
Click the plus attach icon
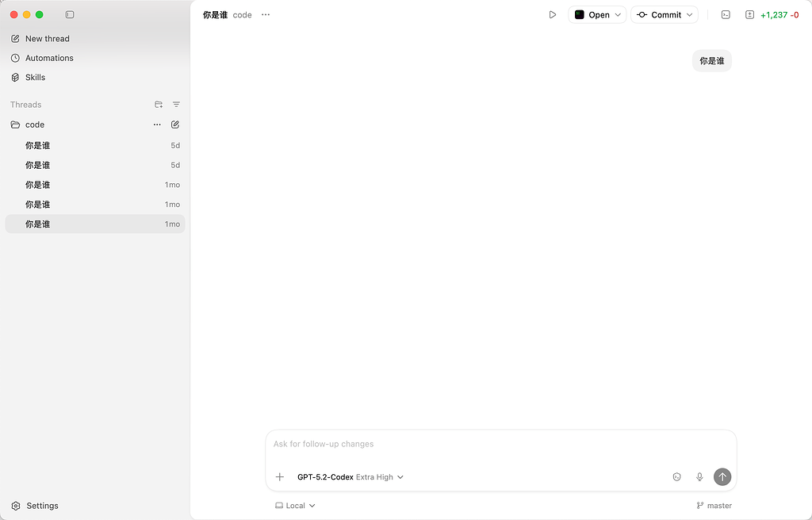coord(280,477)
